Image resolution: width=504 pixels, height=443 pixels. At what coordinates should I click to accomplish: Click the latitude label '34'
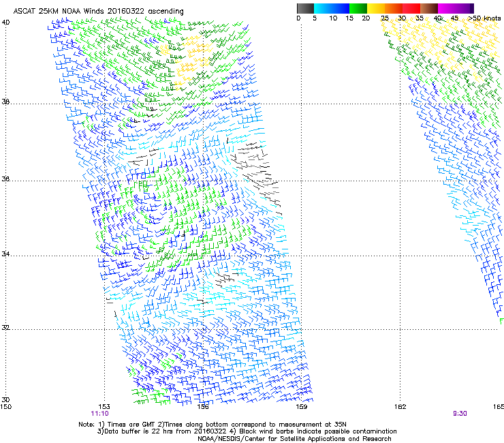[x=5, y=254]
